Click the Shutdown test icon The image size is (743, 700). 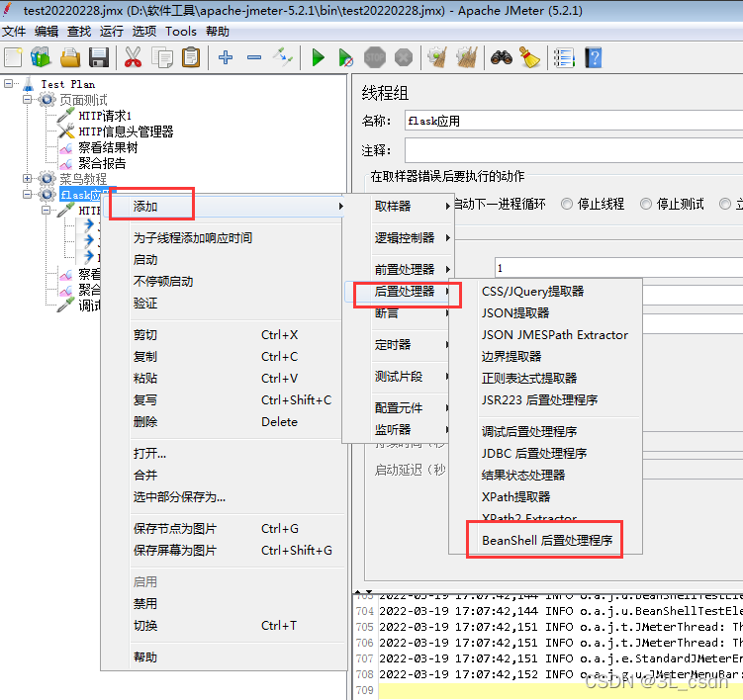tap(404, 57)
